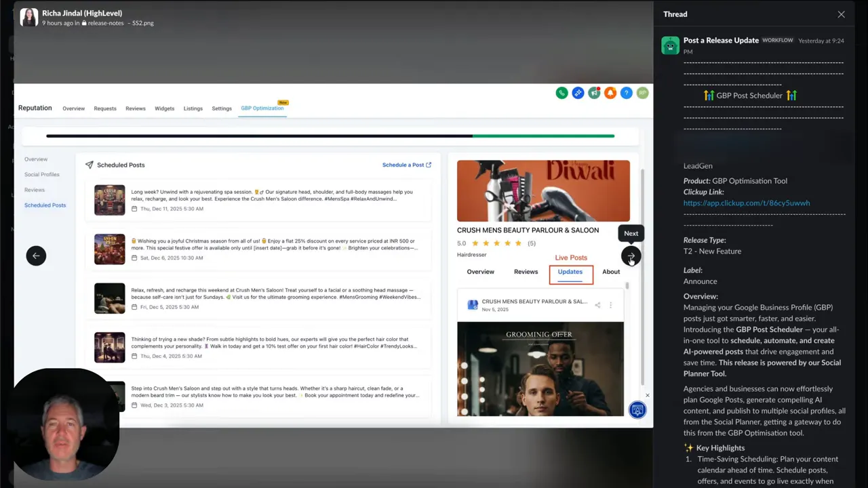Open the RP user avatar menu
The width and height of the screenshot is (868, 488).
[x=642, y=93]
